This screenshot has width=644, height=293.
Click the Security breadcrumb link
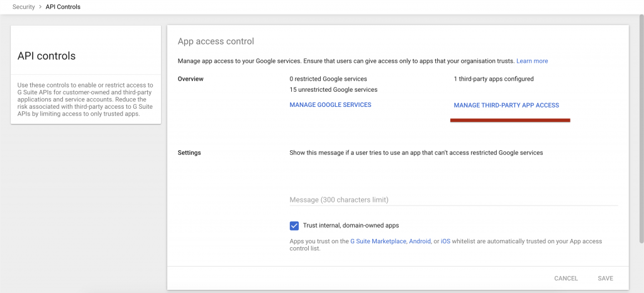click(23, 7)
